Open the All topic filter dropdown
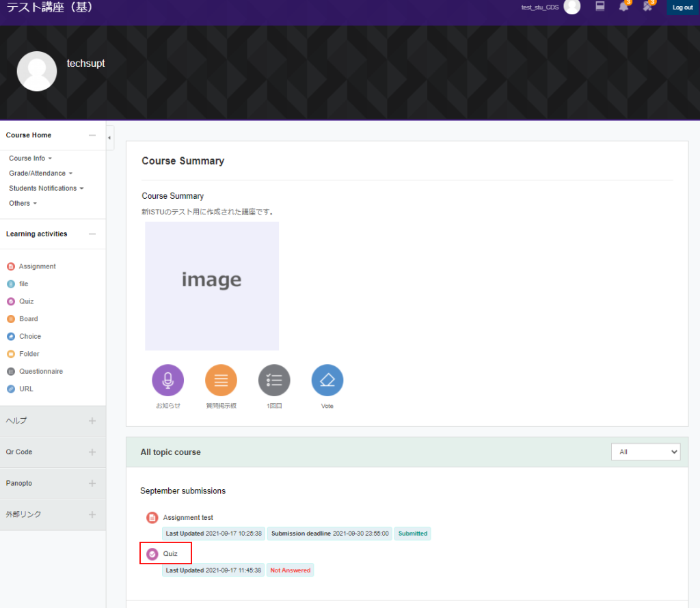 click(645, 452)
